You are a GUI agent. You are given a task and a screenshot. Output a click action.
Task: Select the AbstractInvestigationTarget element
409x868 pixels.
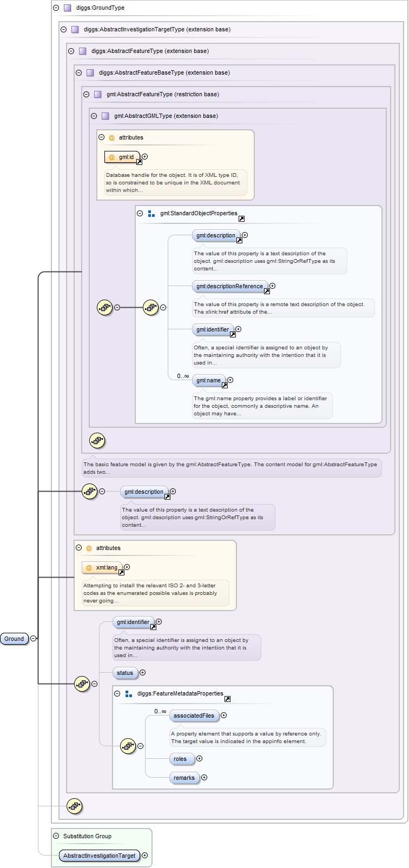click(x=99, y=856)
